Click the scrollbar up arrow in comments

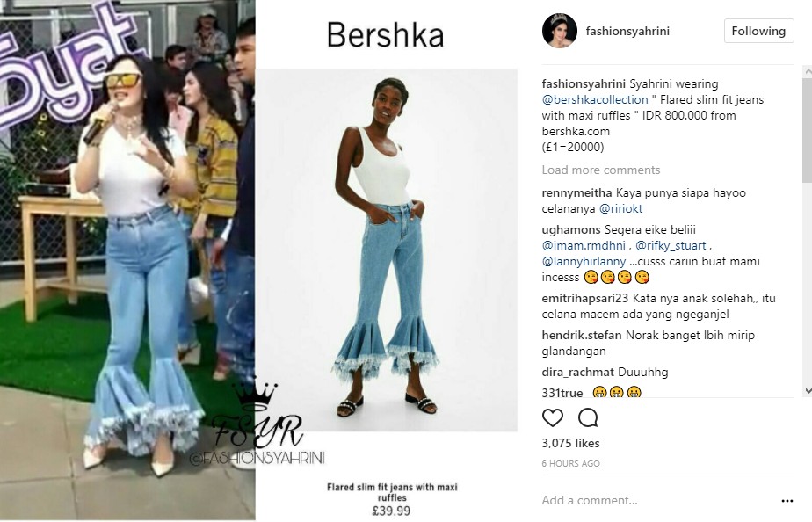coord(808,69)
